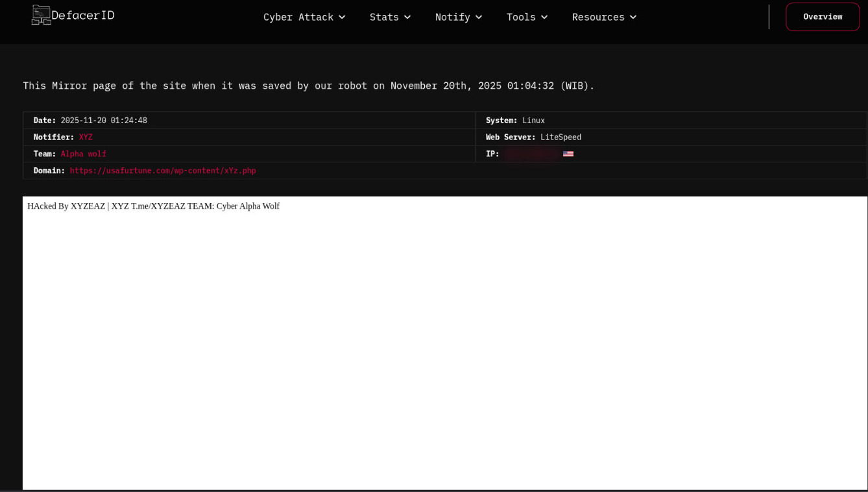The width and height of the screenshot is (868, 492).
Task: Click the US flag icon beside the IP
Action: click(x=568, y=154)
